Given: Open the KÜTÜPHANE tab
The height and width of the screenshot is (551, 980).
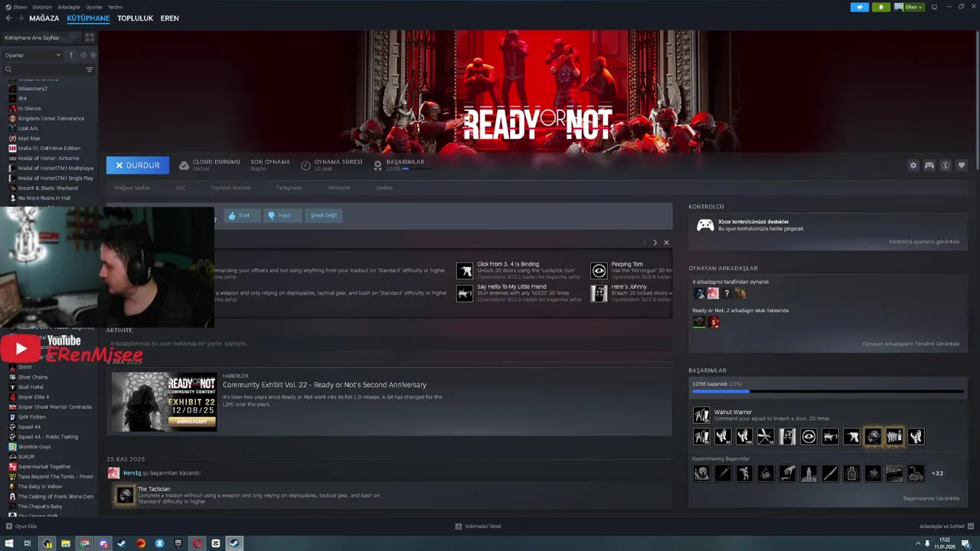Looking at the screenshot, I should pos(88,18).
